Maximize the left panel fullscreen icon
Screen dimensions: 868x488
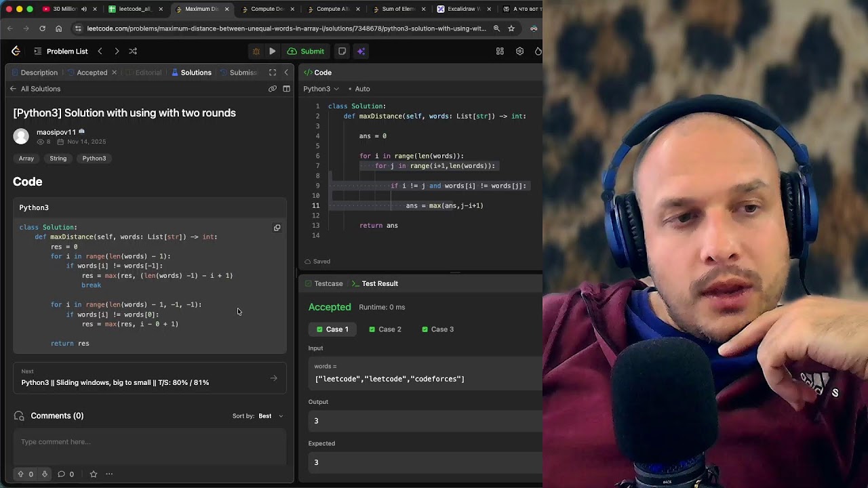(x=273, y=73)
